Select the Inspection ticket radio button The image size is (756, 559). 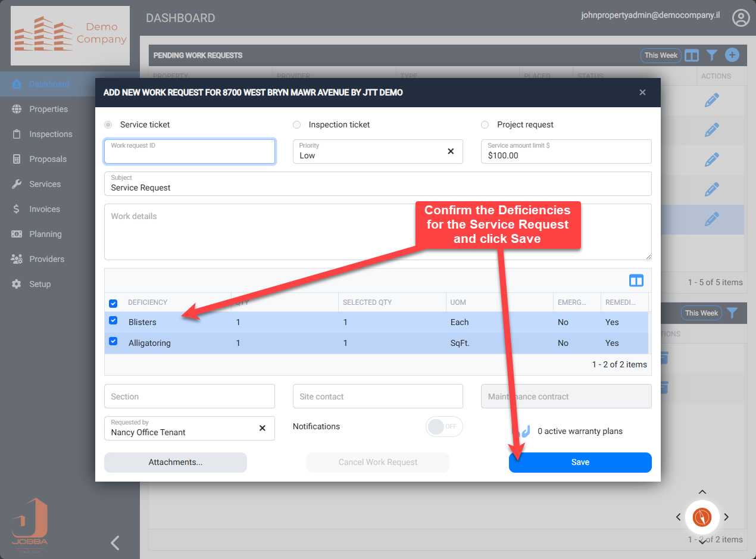pos(296,125)
